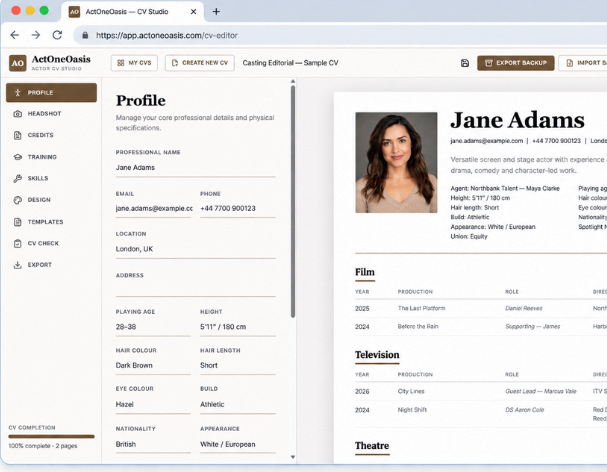Viewport: 607px width, 472px height.
Task: Click the Casting Editorial — Sample CV title
Action: (290, 63)
